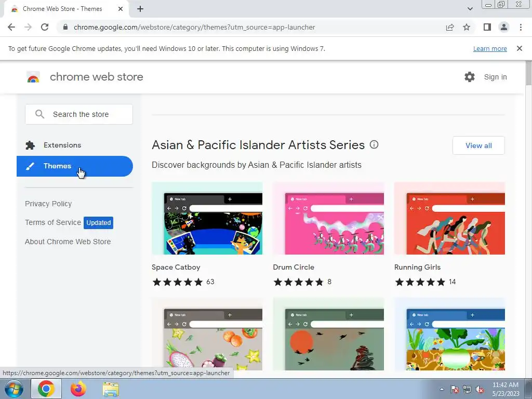Open the Chrome profile avatar
This screenshot has width=532, height=399.
pos(504,27)
